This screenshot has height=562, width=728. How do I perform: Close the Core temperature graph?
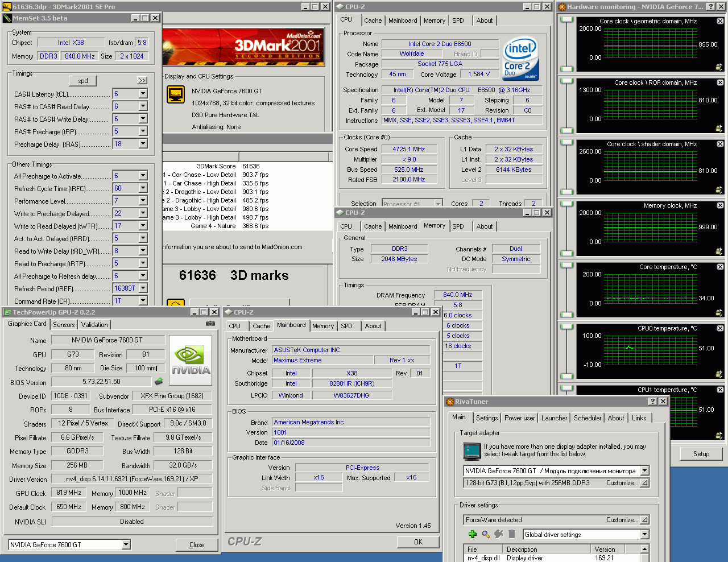pyautogui.click(x=720, y=267)
